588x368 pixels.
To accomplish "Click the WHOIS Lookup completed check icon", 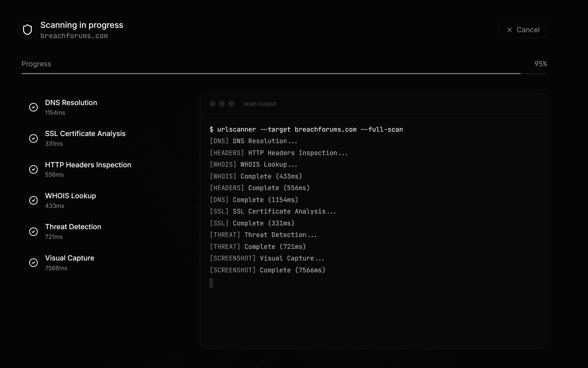I will coord(33,200).
